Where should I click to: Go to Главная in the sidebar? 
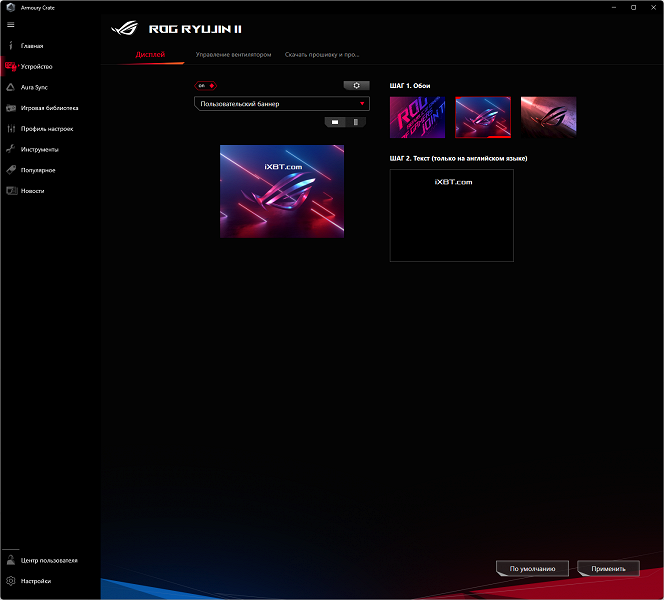32,46
